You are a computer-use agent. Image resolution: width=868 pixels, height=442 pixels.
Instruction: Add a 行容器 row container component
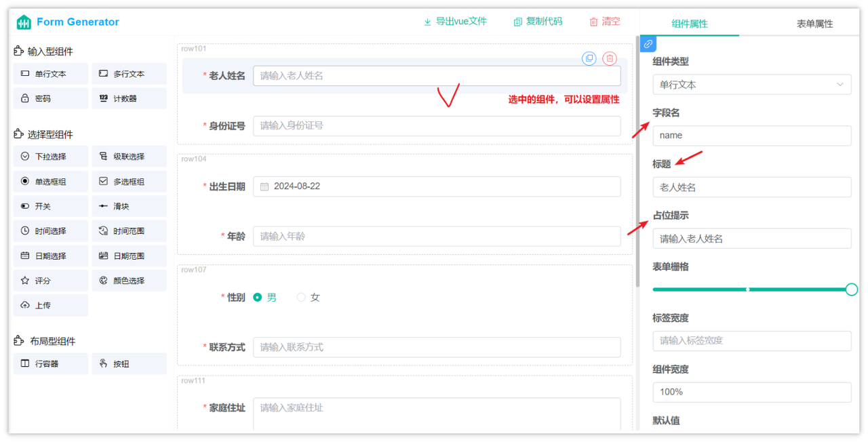pyautogui.click(x=51, y=363)
